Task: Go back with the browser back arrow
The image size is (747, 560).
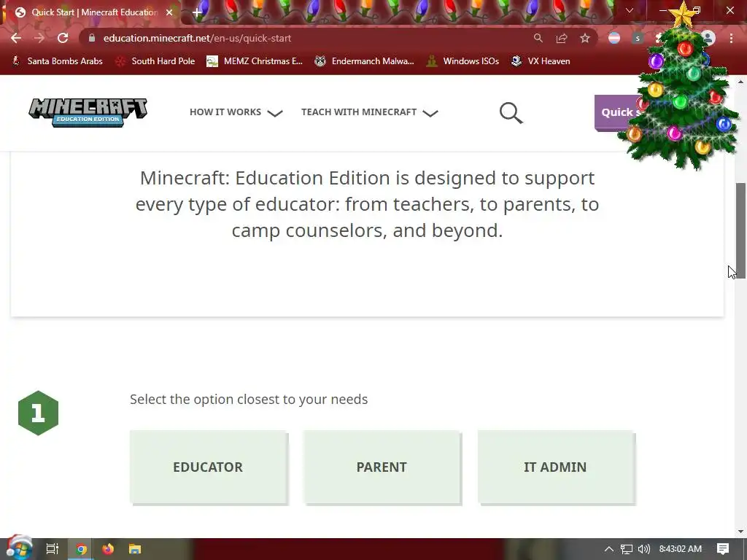Action: [x=16, y=38]
